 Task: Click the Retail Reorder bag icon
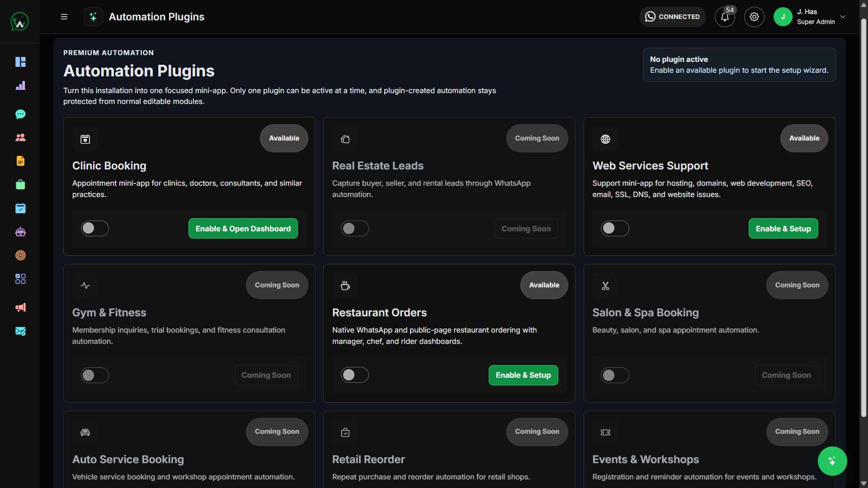tap(345, 432)
